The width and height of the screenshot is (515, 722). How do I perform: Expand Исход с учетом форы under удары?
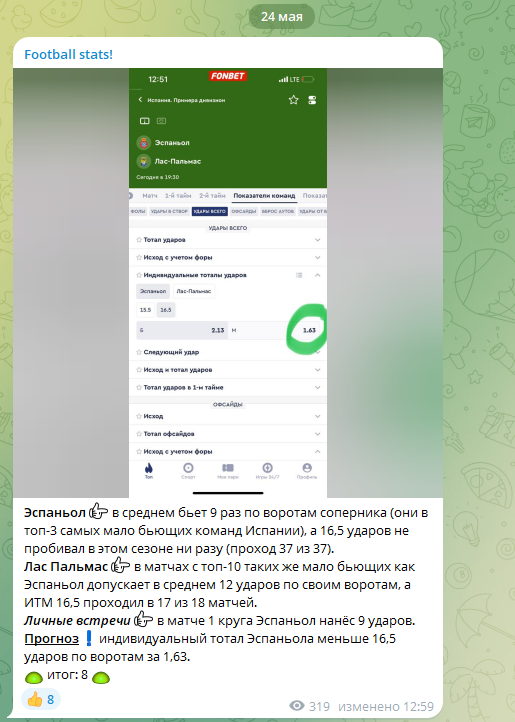point(228,257)
